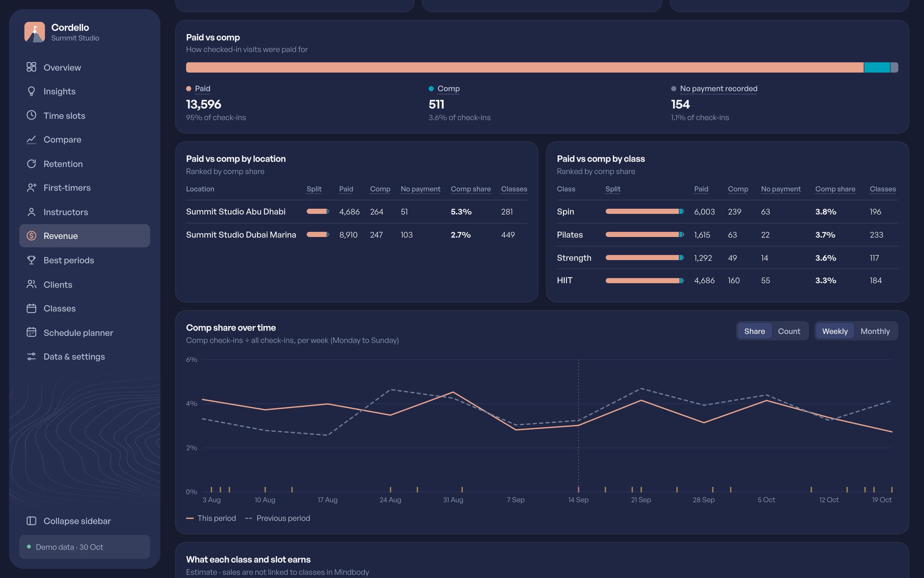The height and width of the screenshot is (578, 924).
Task: Click the 154 no payment value
Action: coord(680,104)
